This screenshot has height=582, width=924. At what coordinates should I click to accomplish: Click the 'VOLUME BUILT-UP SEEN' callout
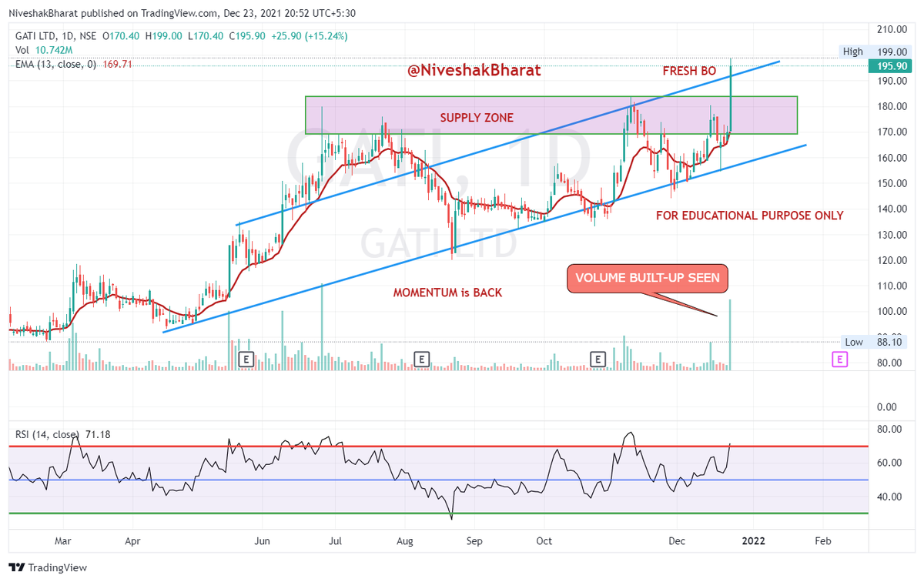tap(648, 279)
